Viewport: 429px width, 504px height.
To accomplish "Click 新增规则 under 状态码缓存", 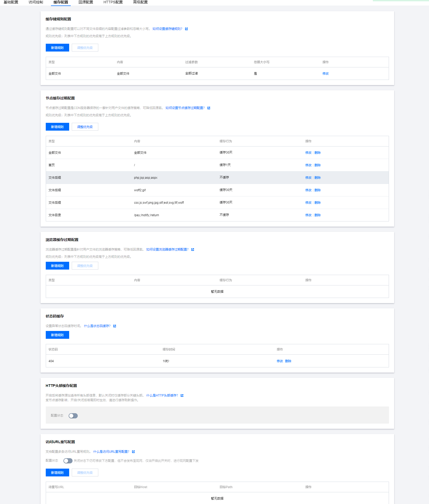I will pos(57,335).
